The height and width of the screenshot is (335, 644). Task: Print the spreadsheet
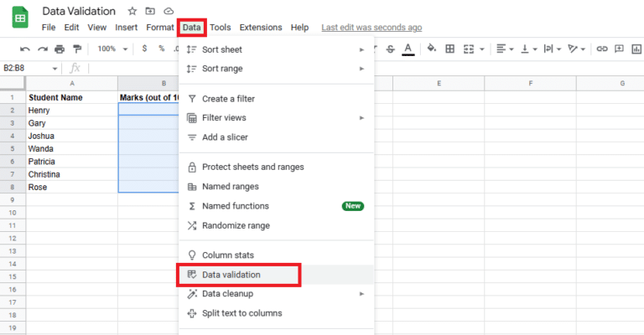point(60,49)
